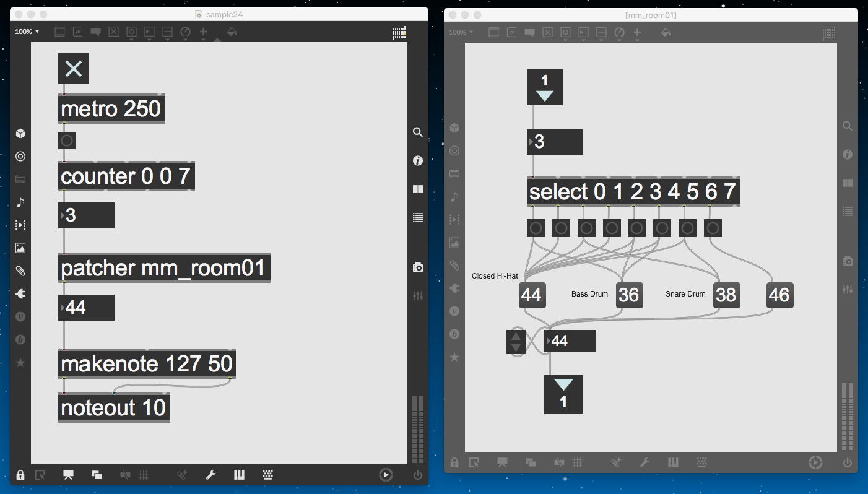
Task: Open the plug-ins browser in sample24 sidebar
Action: [20, 293]
